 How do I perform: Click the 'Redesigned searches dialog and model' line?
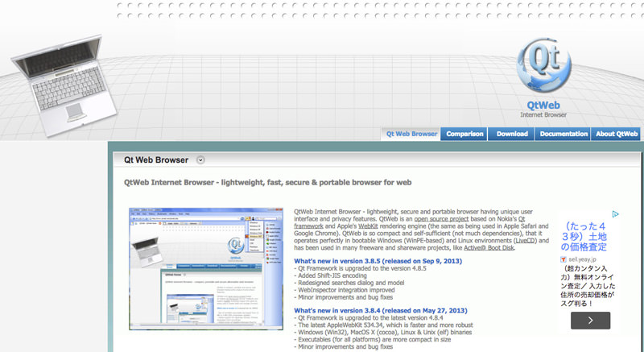tap(349, 283)
